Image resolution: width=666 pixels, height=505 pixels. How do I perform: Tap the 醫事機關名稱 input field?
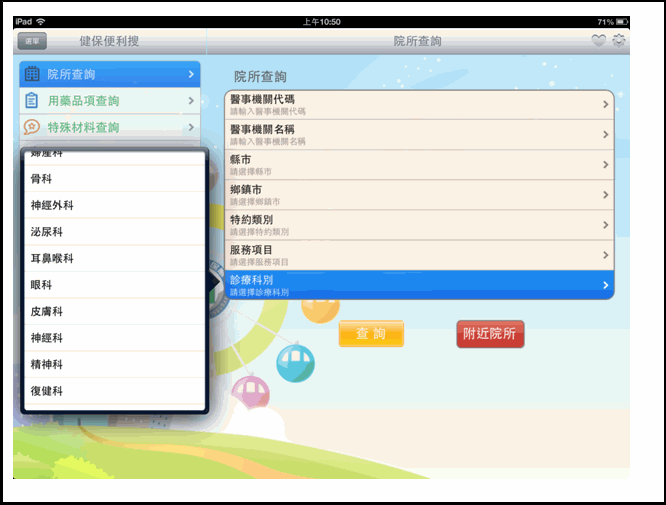click(419, 134)
